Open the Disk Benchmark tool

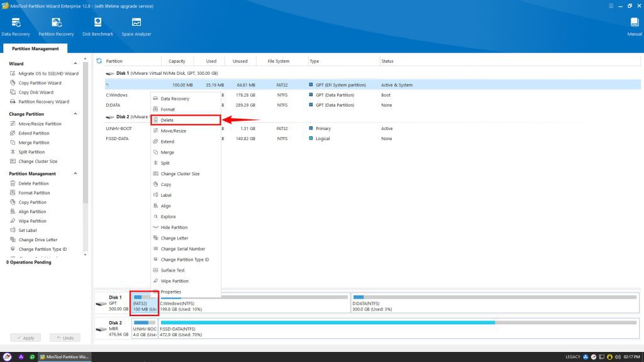(x=97, y=27)
